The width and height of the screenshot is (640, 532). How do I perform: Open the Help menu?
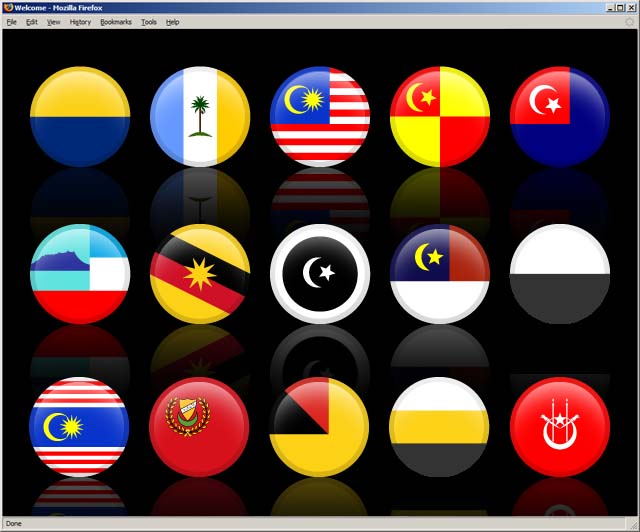tap(172, 22)
